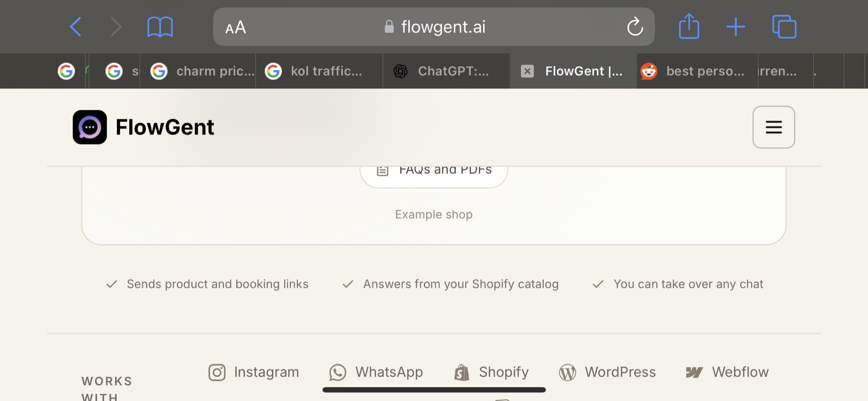Screen dimensions: 868x401
Task: Open a new tab with the plus icon
Action: tap(736, 27)
